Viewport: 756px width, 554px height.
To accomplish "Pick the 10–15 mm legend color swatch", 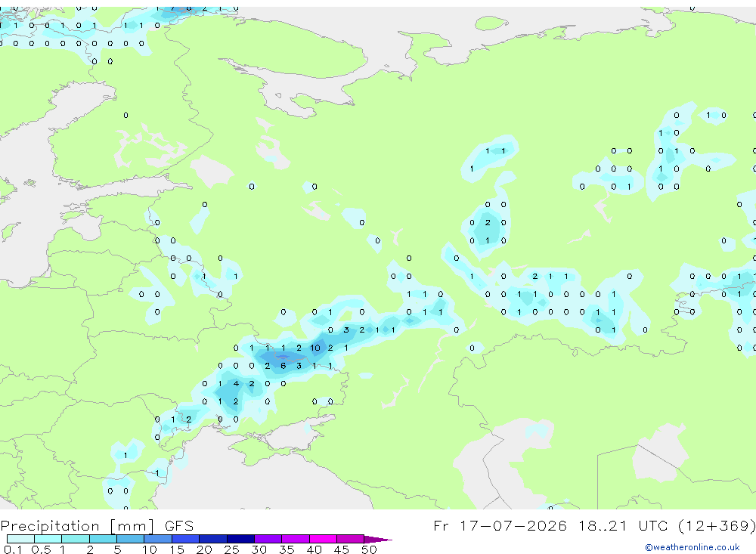I will (x=158, y=539).
